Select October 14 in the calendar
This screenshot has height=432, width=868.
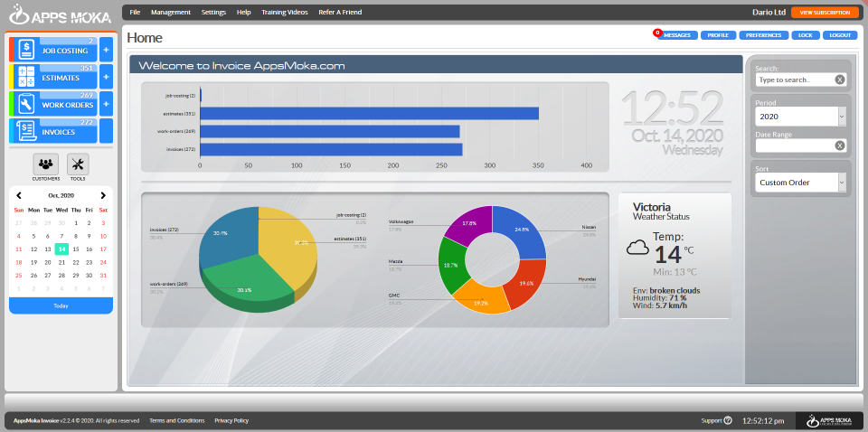click(61, 249)
